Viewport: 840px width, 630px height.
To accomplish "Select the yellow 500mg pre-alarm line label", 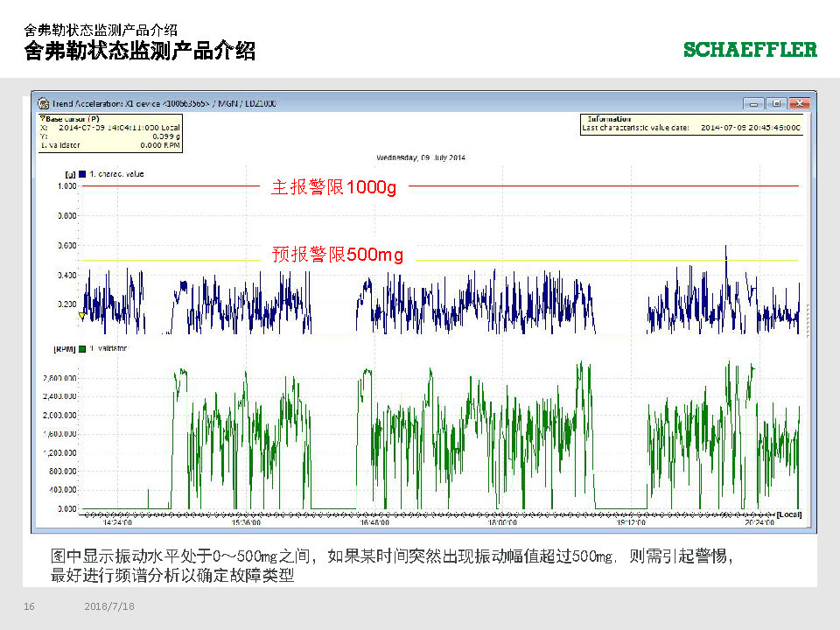I will click(x=338, y=255).
